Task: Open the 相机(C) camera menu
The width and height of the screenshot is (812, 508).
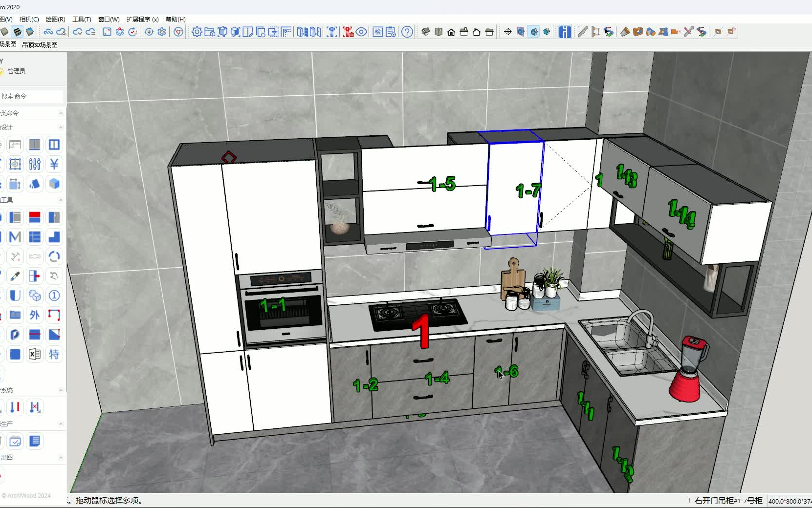Action: point(29,19)
